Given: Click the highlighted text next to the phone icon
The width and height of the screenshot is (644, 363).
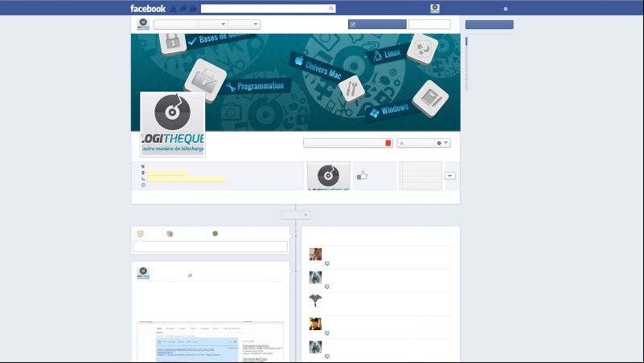Looking at the screenshot, I should click(186, 179).
